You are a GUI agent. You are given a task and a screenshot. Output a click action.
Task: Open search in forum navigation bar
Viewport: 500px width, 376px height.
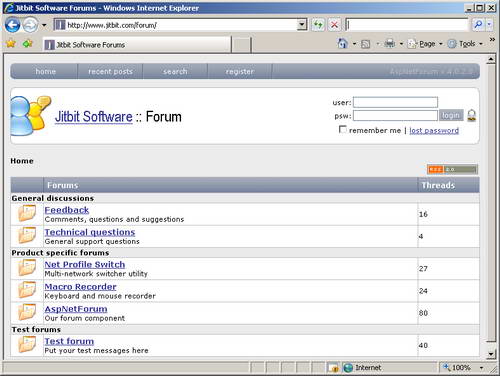coord(175,71)
